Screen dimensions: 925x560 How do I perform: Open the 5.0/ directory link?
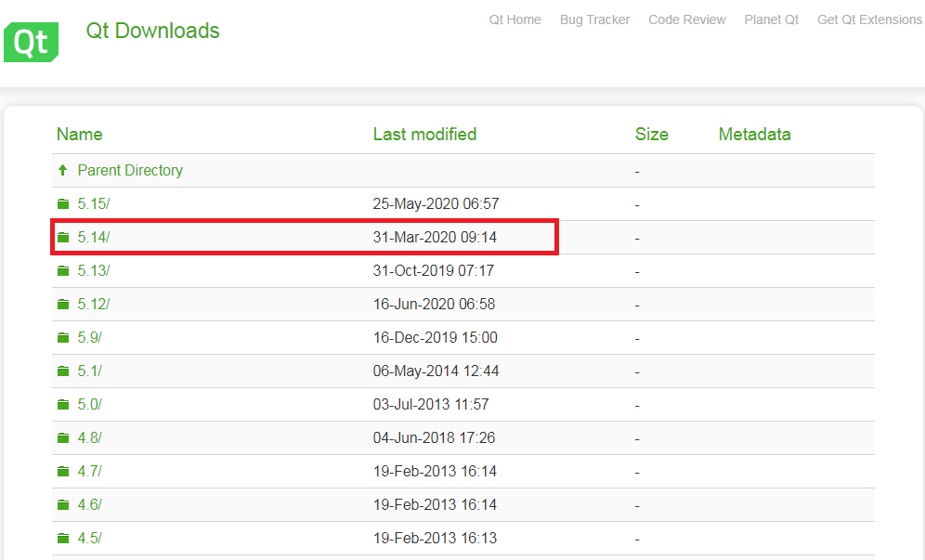click(90, 404)
